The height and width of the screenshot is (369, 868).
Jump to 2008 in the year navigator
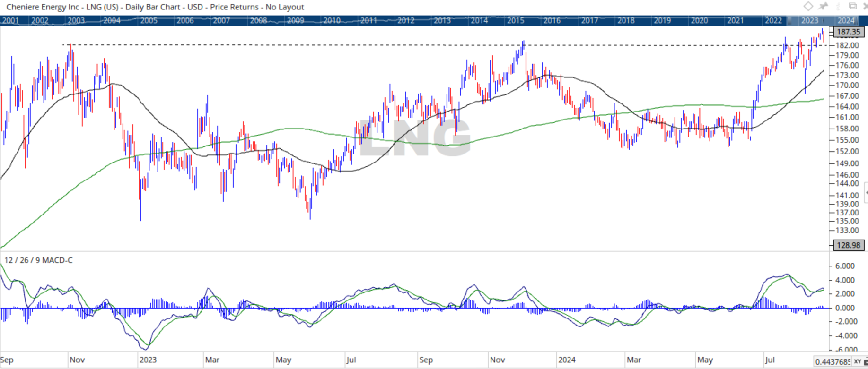pos(258,20)
